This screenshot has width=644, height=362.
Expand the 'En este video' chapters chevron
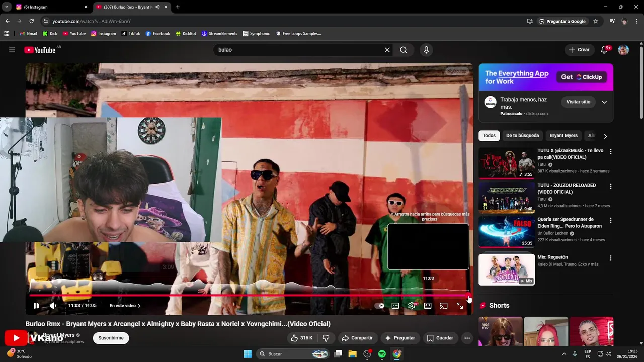(139, 305)
